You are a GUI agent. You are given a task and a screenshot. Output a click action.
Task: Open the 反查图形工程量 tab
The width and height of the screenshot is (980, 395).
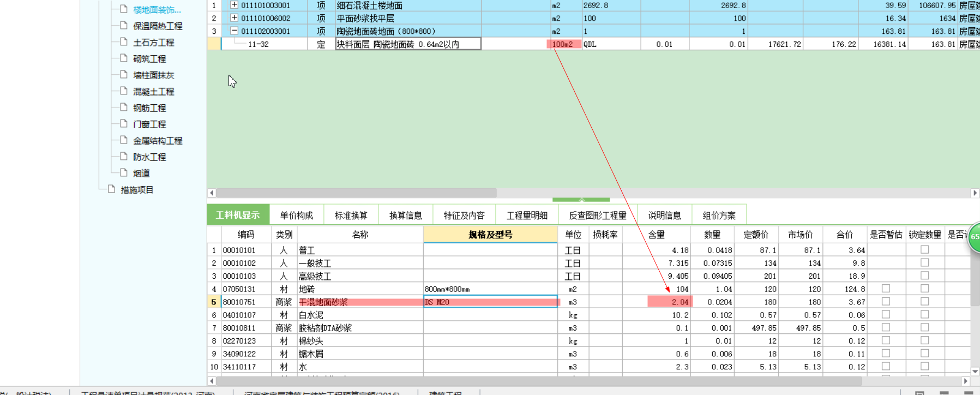point(598,215)
